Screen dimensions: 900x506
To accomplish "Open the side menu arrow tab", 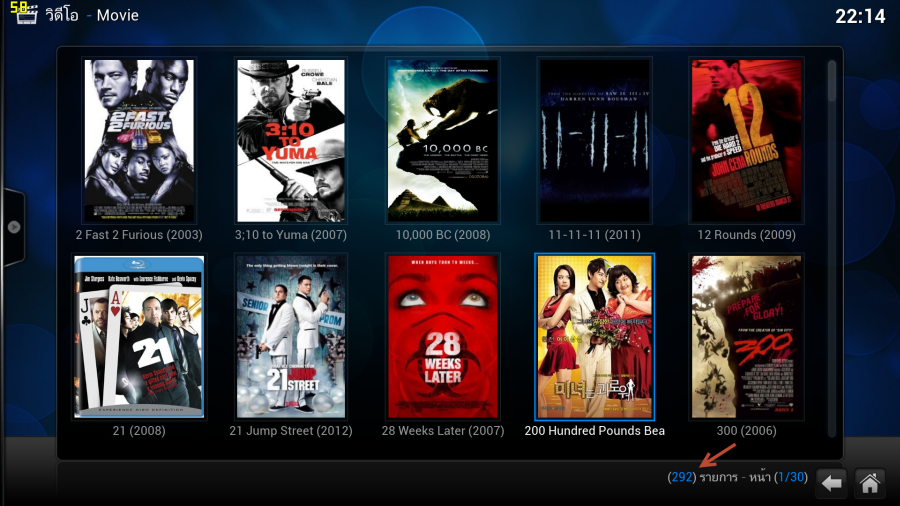I will pos(13,227).
